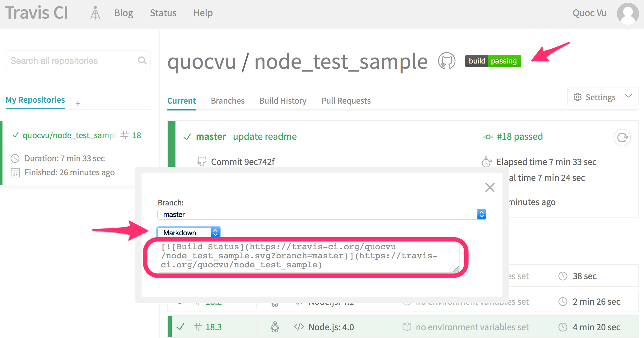Click the clock icon beside 38 sec
Screen dimensions: 644x338
point(563,276)
